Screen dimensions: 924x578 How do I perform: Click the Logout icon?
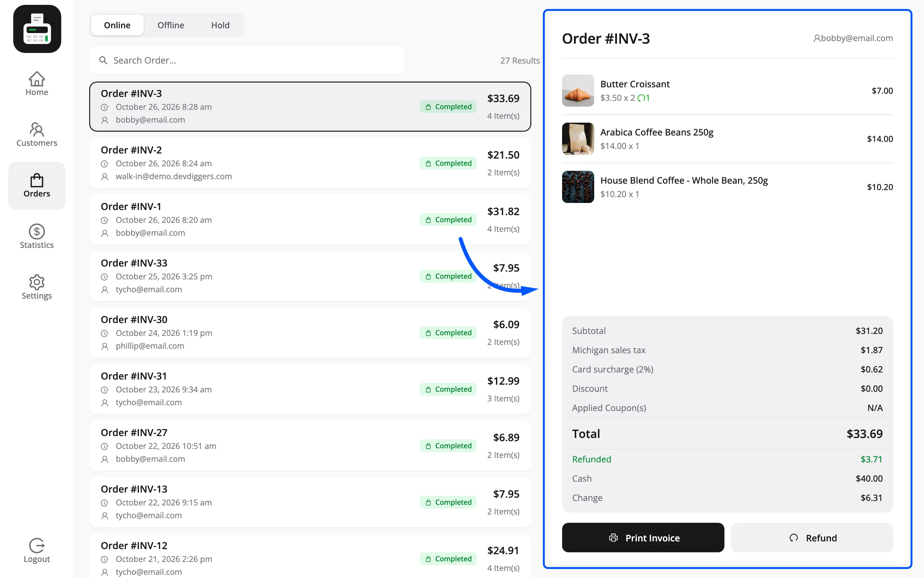37,546
